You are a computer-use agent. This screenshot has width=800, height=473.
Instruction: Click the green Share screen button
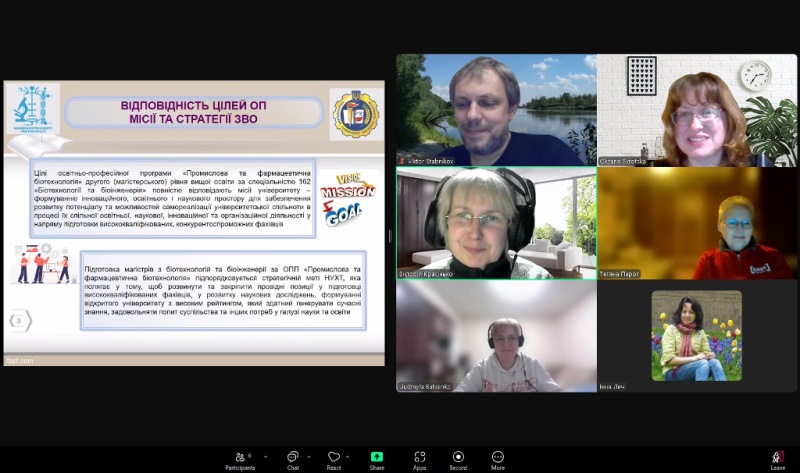tap(377, 458)
